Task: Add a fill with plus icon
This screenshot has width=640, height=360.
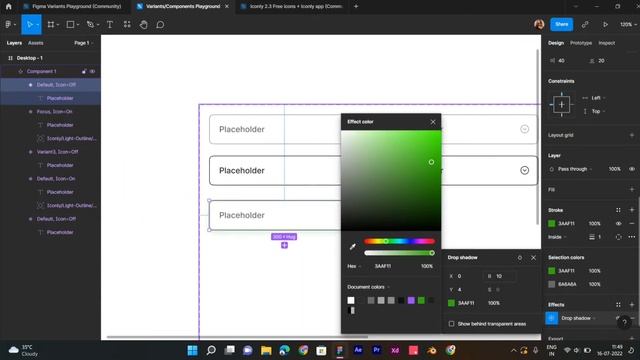Action: pos(632,189)
